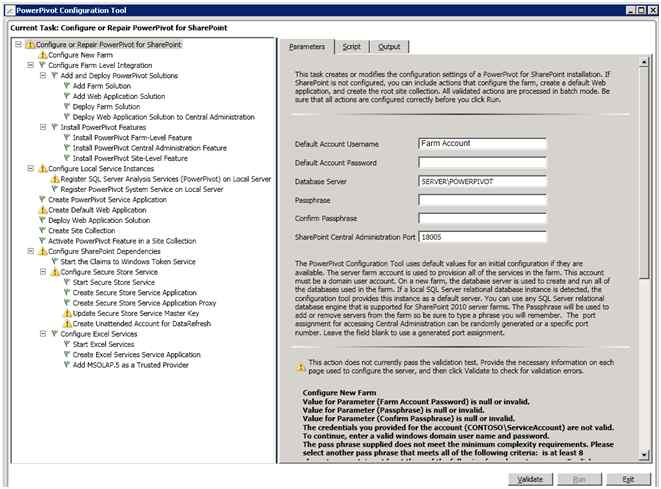This screenshot has height=489, width=661.
Task: Click status icon beside Create Excel Services Service Application
Action: [x=67, y=355]
